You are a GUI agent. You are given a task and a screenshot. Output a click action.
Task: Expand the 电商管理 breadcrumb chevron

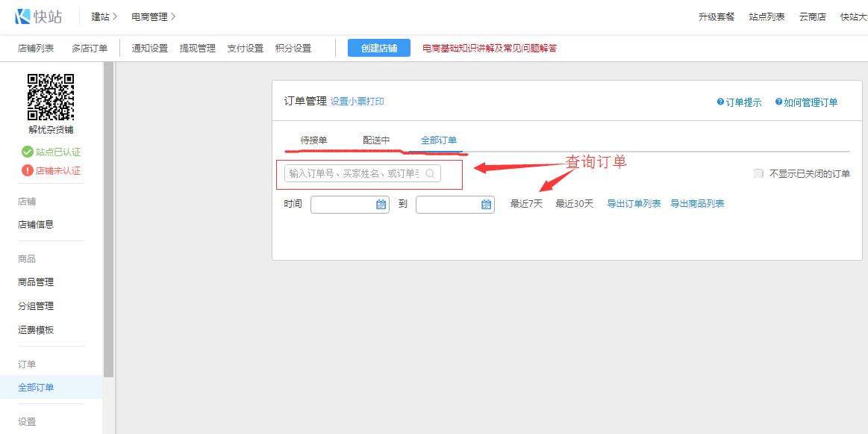click(173, 16)
